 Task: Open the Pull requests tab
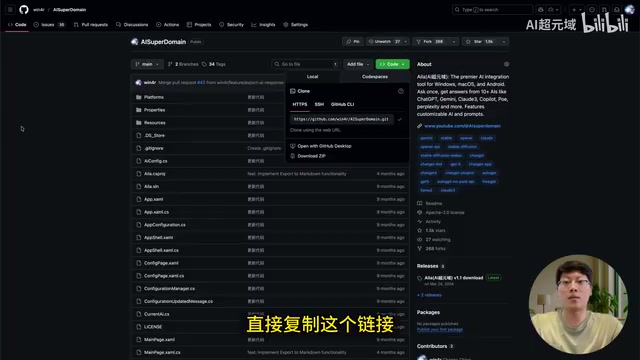click(91, 24)
